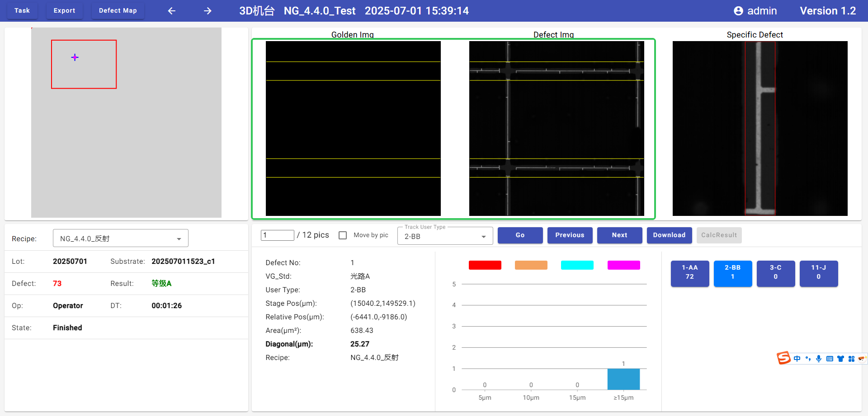Click the Golden Img thumbnail
Image resolution: width=868 pixels, height=416 pixels.
(x=353, y=128)
